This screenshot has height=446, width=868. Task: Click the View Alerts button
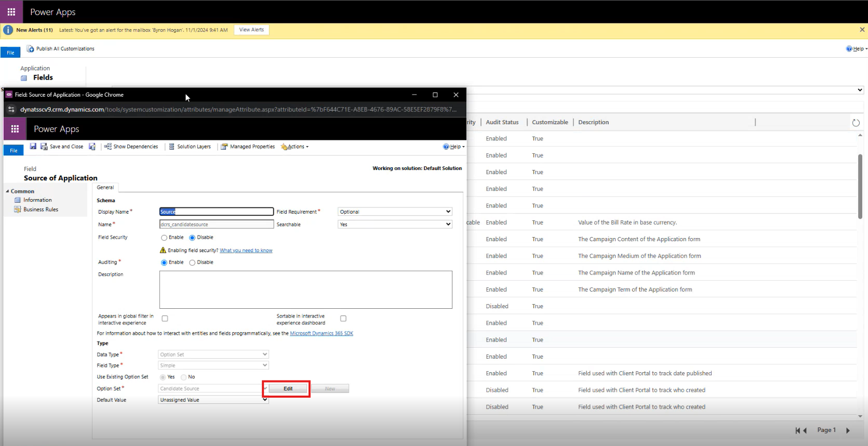click(251, 30)
